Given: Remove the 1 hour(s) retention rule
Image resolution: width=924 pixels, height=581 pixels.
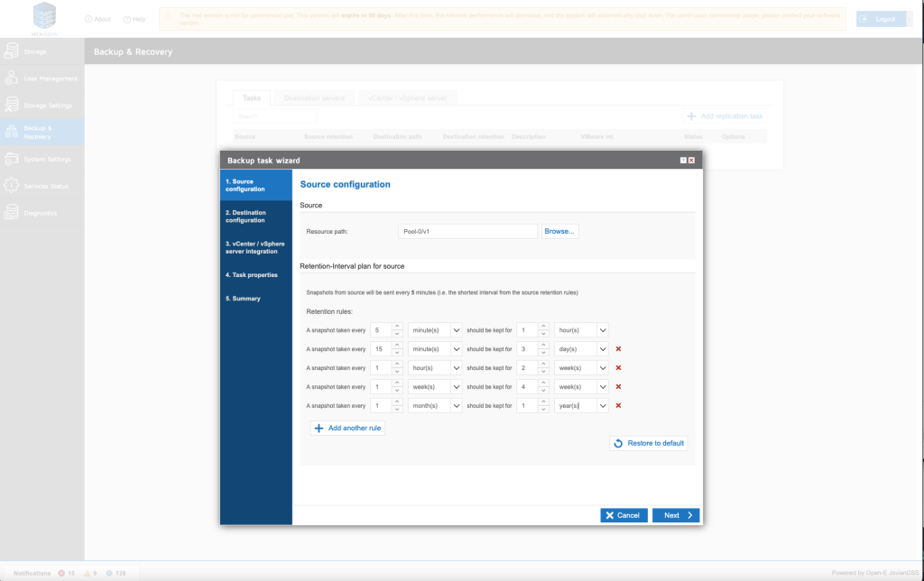Looking at the screenshot, I should point(618,368).
